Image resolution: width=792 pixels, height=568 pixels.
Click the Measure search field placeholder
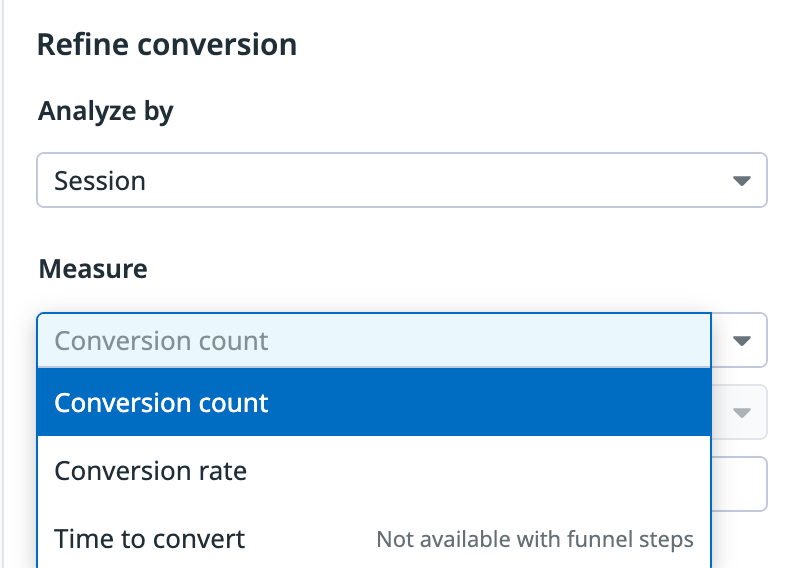(x=161, y=341)
